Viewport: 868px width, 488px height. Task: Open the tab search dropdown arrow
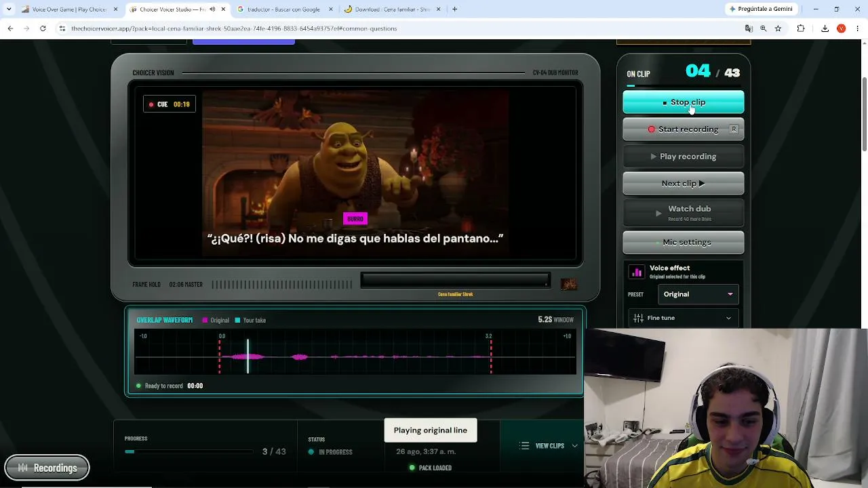(8, 9)
